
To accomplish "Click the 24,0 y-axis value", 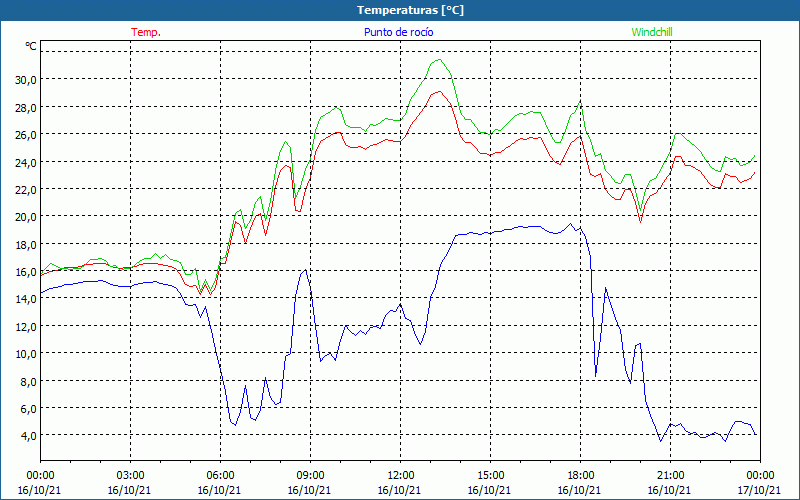I will click(26, 162).
